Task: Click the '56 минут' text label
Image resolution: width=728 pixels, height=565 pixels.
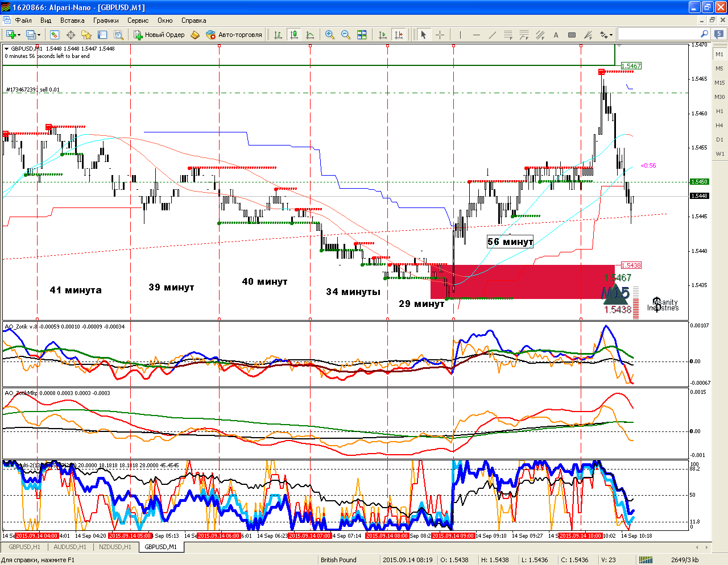Action: pos(510,242)
